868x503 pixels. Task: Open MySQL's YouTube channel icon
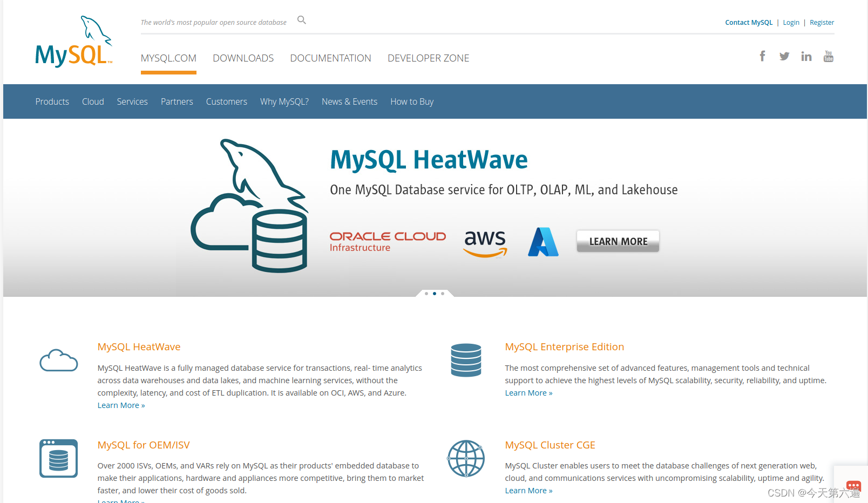(x=829, y=56)
